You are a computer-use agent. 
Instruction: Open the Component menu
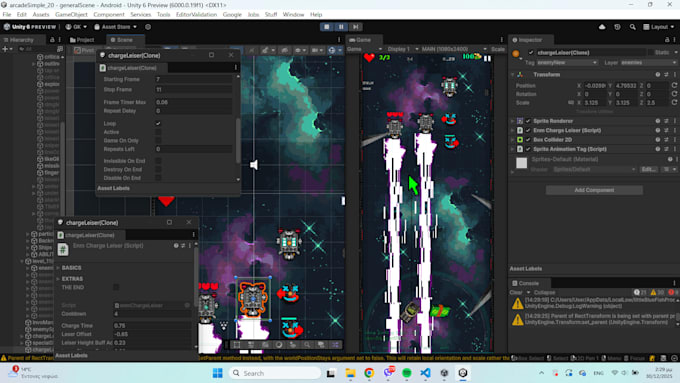[109, 14]
